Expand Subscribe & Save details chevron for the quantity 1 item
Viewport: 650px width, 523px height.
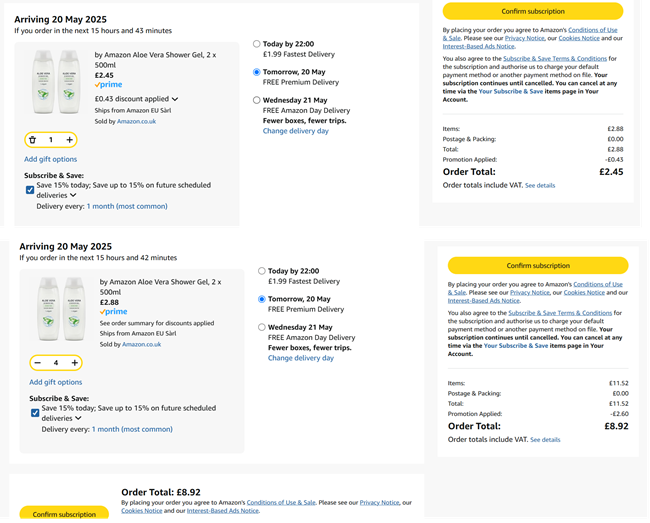click(73, 195)
